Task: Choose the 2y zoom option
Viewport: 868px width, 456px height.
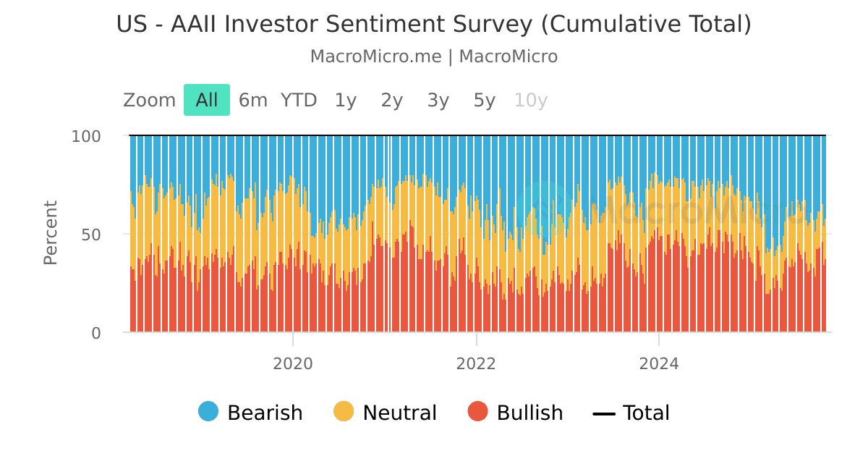Action: click(x=392, y=100)
